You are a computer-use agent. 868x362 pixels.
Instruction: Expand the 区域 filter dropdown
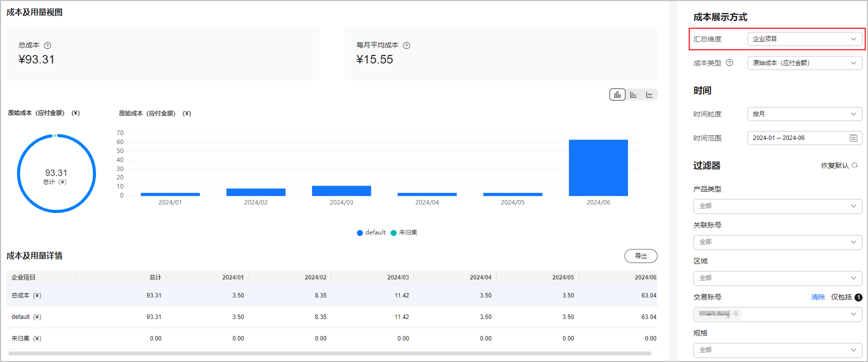pyautogui.click(x=777, y=278)
